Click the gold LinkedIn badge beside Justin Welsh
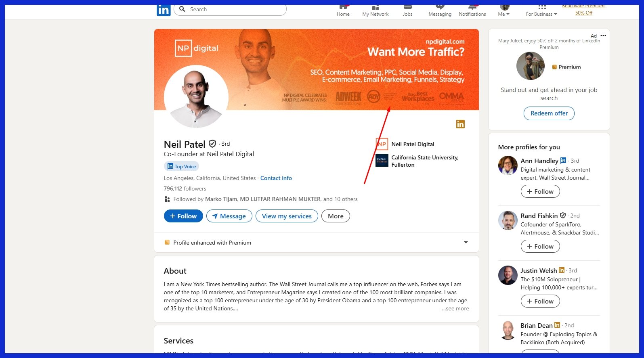 pos(562,270)
